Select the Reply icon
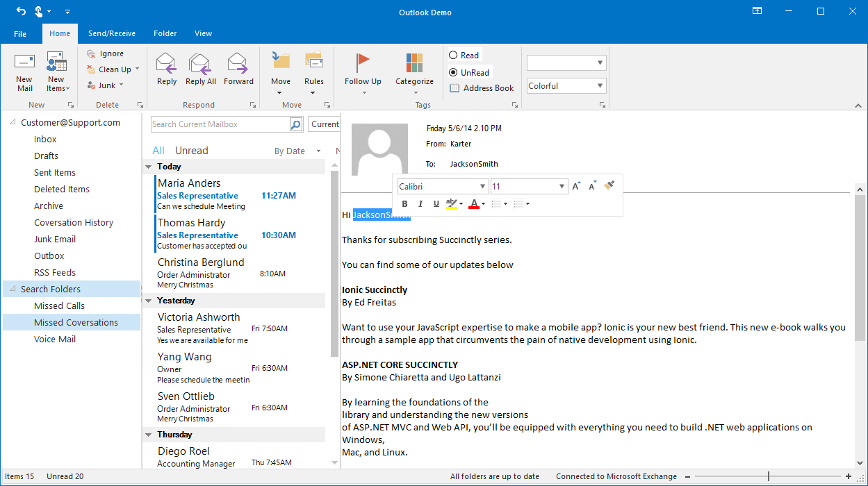Viewport: 868px width, 486px height. coord(166,67)
